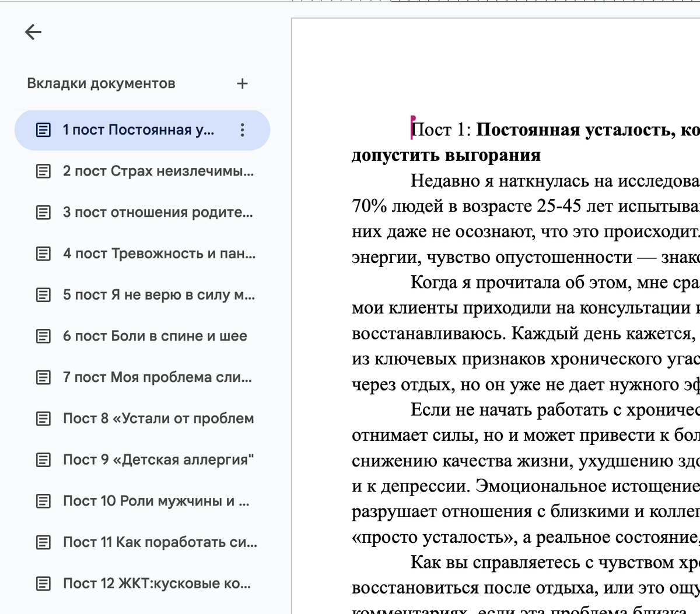Open tab 7 пост Моя проблема
Image resolution: width=700 pixels, height=614 pixels.
(157, 378)
